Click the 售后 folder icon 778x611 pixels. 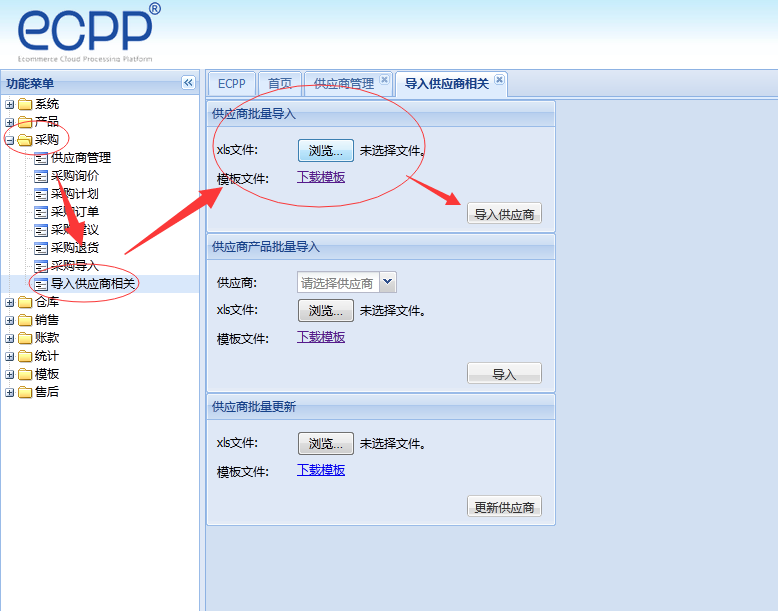pyautogui.click(x=25, y=392)
